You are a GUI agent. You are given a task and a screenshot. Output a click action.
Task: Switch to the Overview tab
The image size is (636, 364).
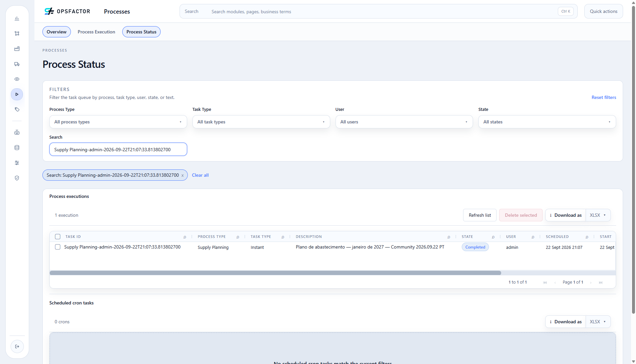pos(57,32)
